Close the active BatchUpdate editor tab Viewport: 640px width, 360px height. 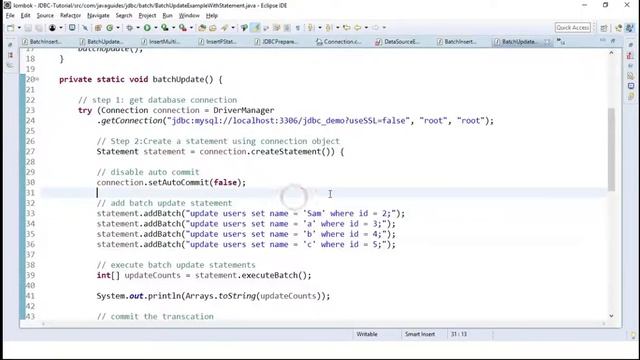click(547, 42)
